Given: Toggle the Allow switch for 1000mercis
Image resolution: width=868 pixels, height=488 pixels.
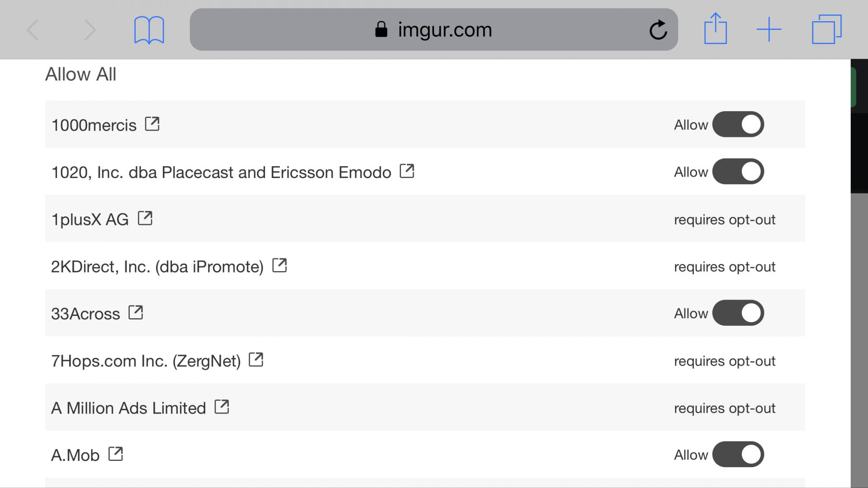Looking at the screenshot, I should point(738,124).
